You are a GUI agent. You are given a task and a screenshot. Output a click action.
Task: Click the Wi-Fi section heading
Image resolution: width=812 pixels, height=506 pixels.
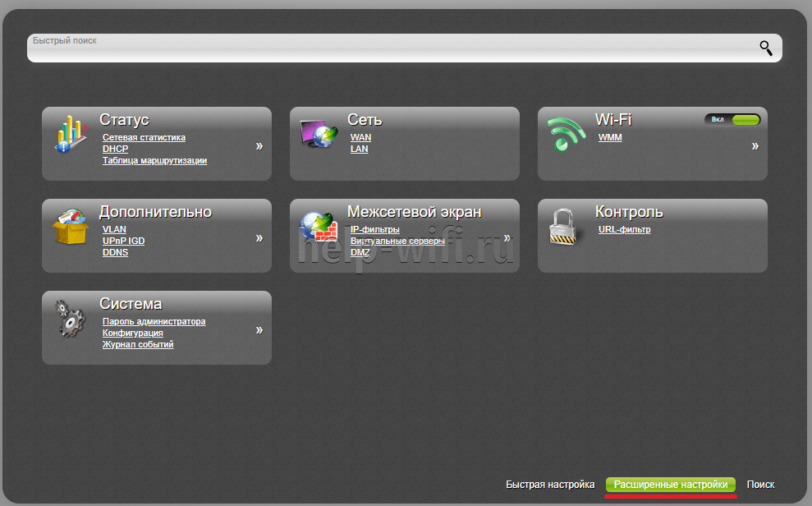(x=613, y=120)
